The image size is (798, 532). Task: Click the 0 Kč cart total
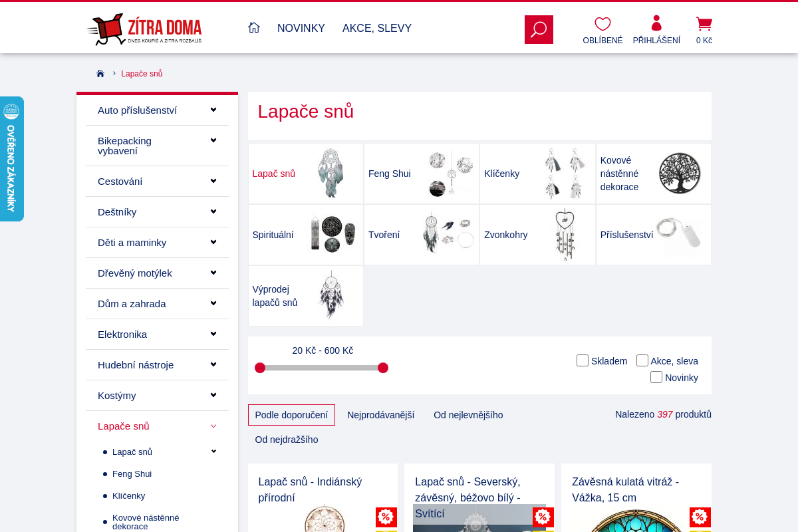point(704,41)
